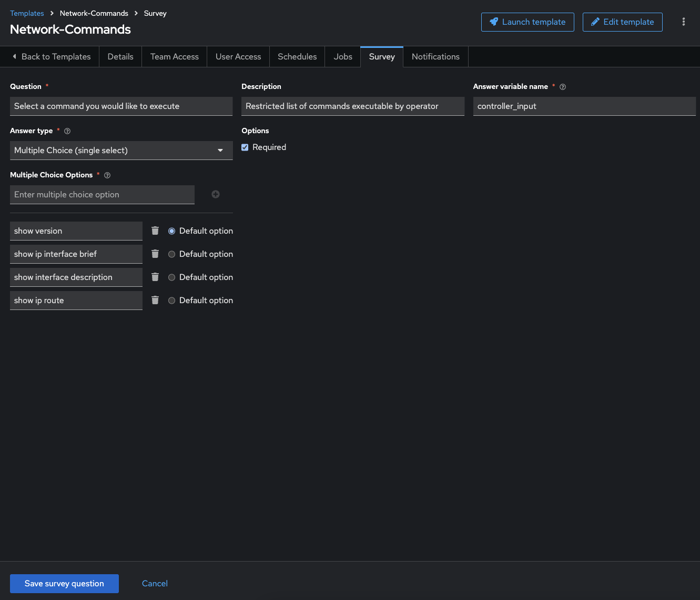Open help icon next to Answer variable name
The width and height of the screenshot is (700, 600).
pos(563,87)
